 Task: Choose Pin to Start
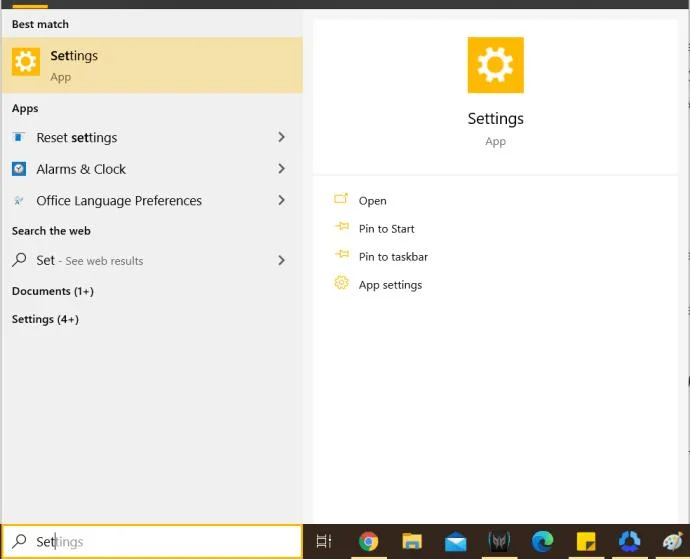(386, 229)
